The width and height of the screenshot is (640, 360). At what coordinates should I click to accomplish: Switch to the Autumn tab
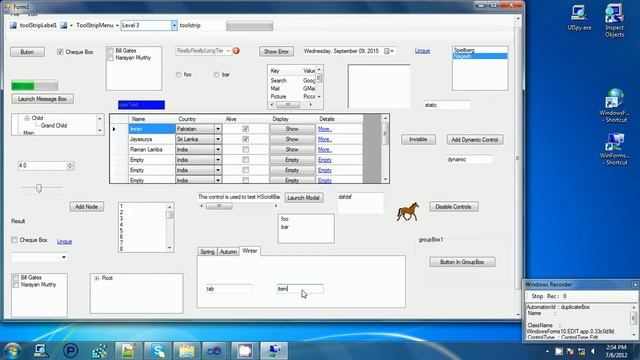pos(228,251)
